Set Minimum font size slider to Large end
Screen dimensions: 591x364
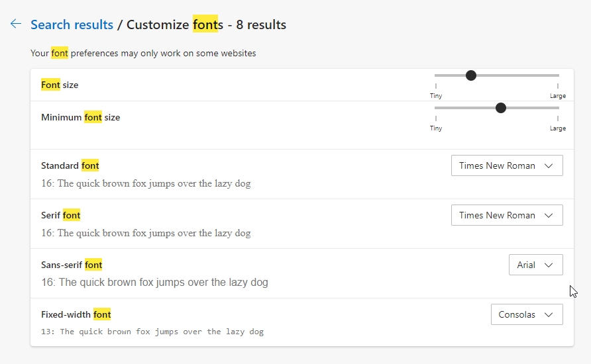pos(558,108)
